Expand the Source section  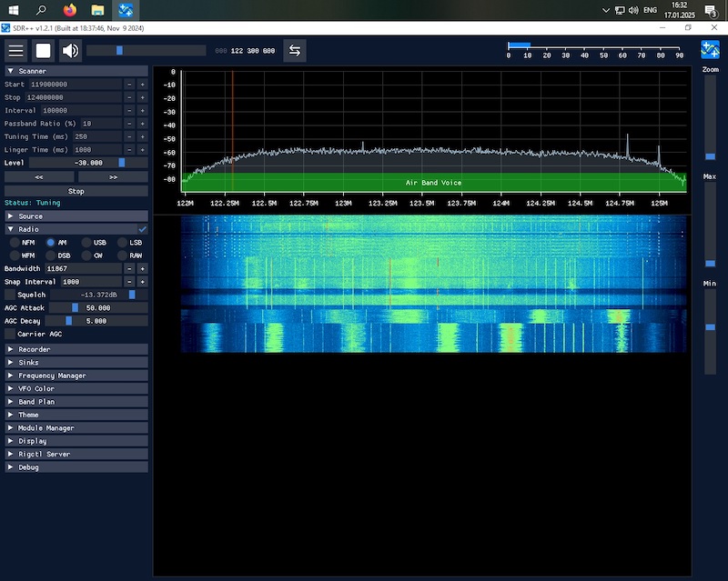76,216
